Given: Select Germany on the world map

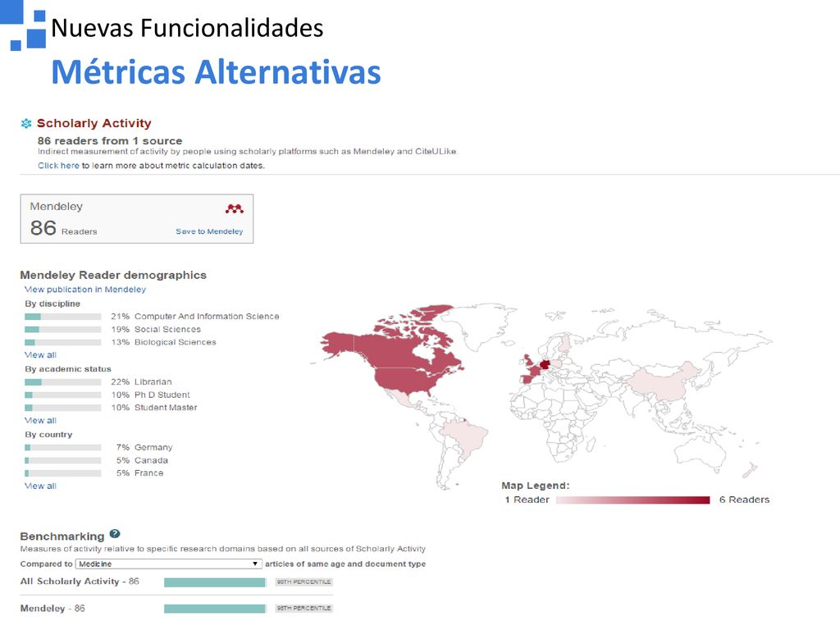Looking at the screenshot, I should [x=546, y=365].
